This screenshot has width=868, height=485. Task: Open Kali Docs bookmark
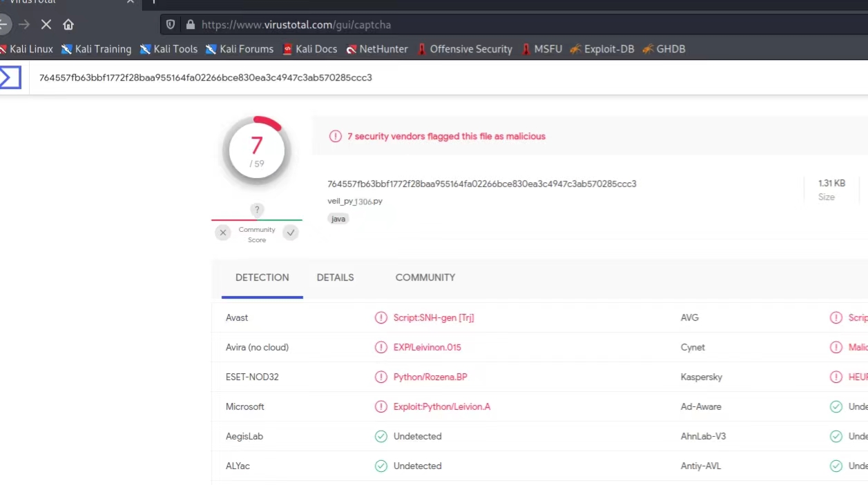309,49
